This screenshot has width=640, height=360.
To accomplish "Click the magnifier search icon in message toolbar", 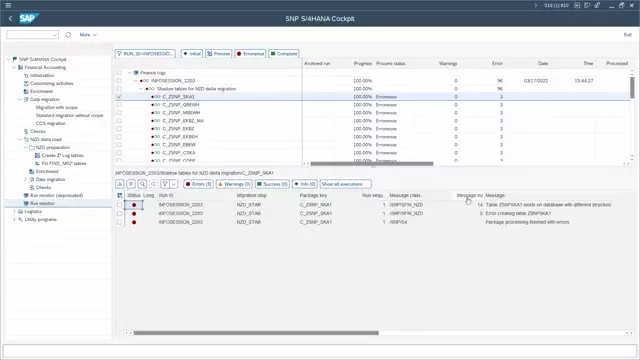I will pyautogui.click(x=142, y=184).
